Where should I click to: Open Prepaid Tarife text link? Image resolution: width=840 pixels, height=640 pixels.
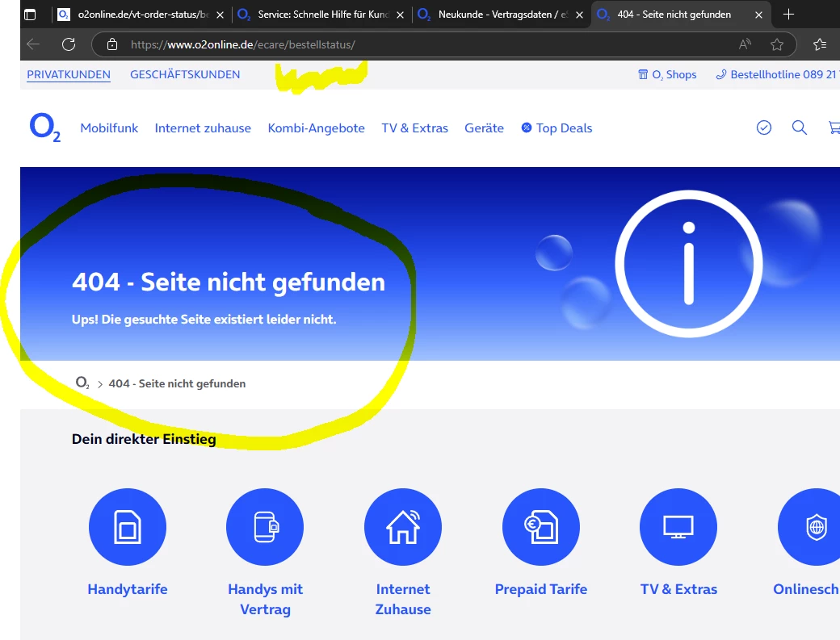541,589
